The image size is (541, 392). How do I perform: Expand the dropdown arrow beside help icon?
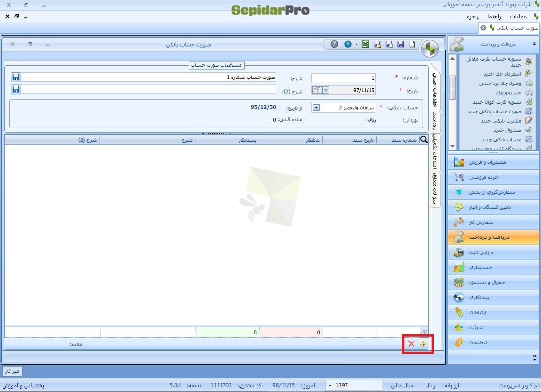pos(356,44)
